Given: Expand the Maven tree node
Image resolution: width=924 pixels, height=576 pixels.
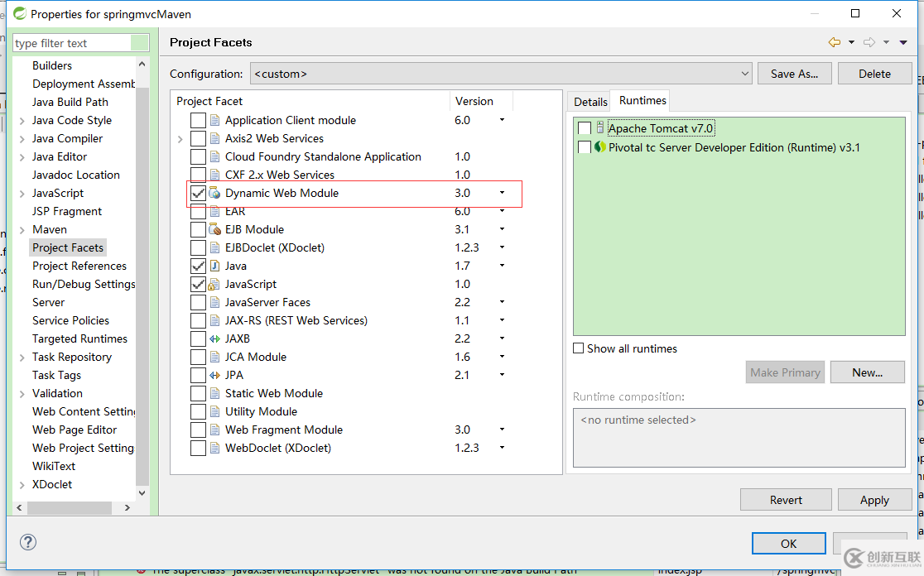Looking at the screenshot, I should click(22, 230).
